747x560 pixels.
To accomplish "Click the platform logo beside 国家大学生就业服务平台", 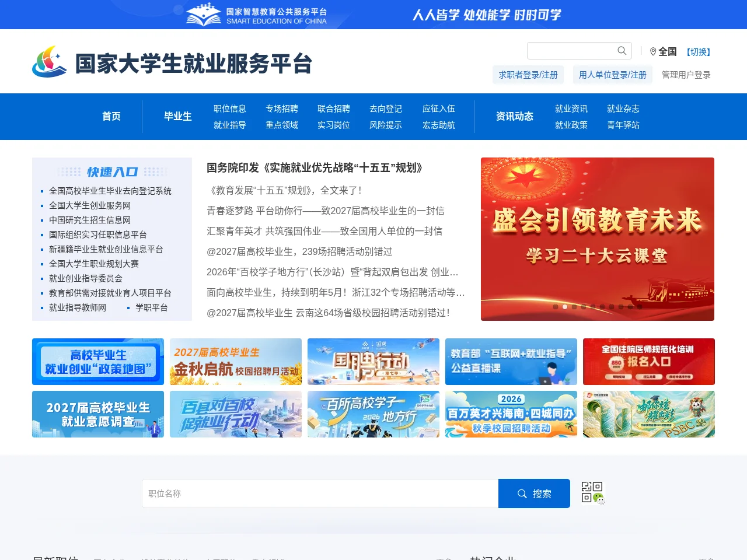I will coord(50,62).
